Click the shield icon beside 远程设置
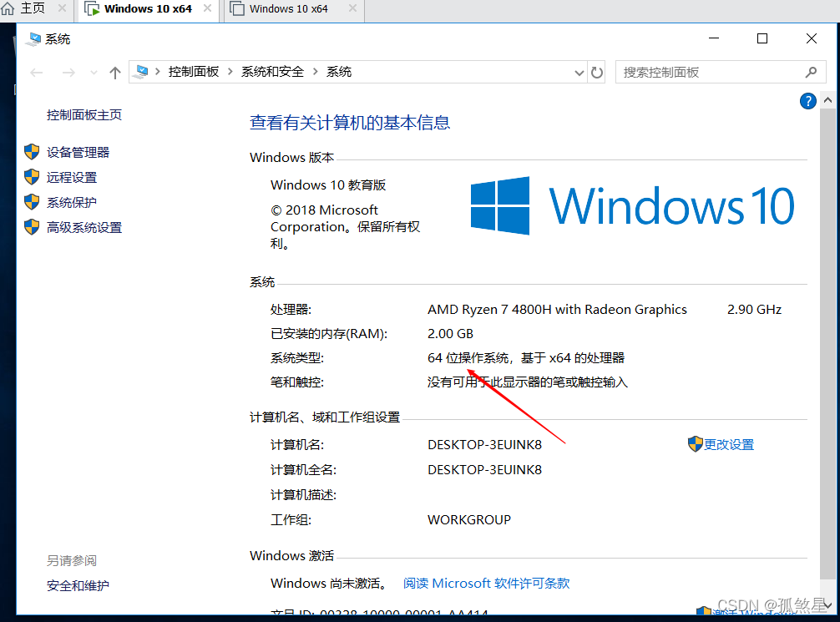840x622 pixels. tap(32, 177)
